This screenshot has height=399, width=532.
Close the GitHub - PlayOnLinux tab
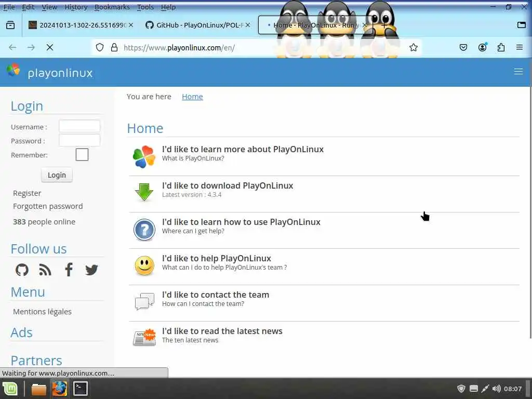(x=248, y=25)
